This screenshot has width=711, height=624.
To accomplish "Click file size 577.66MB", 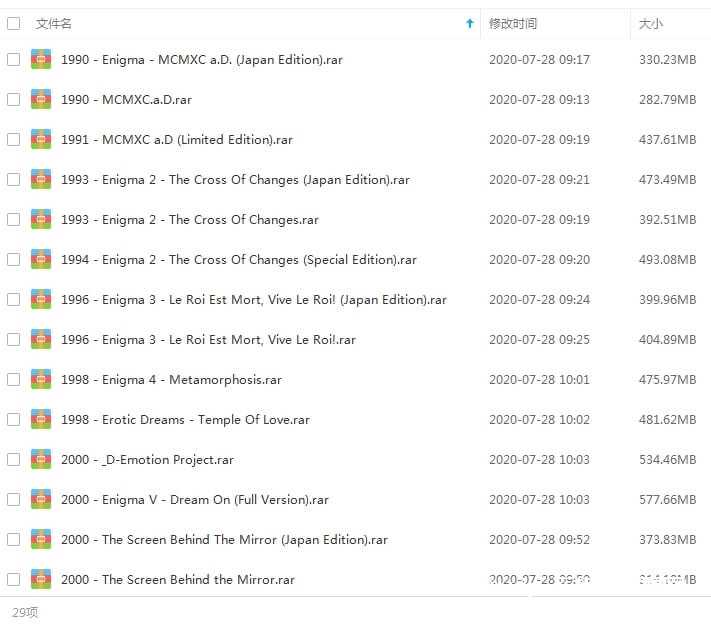I will tap(667, 499).
